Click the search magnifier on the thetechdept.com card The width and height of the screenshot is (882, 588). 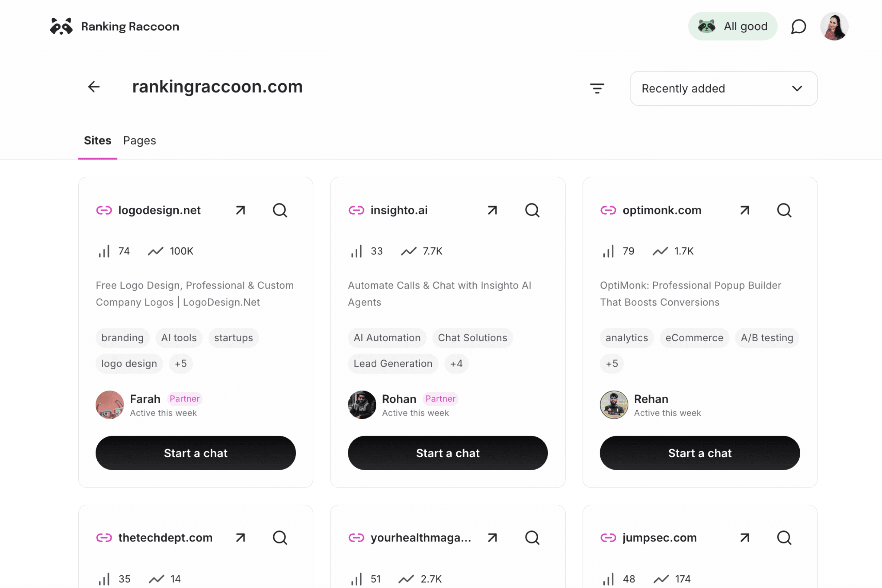280,537
